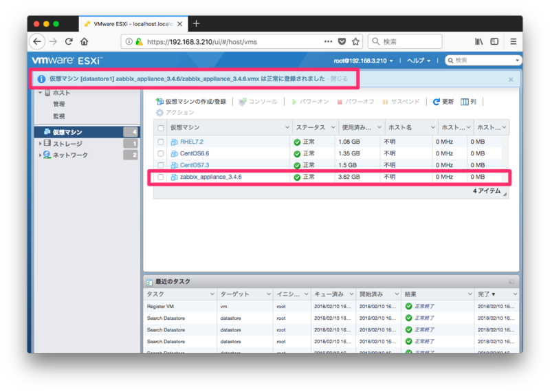Screen dimensions: 550x392
Task: Open ホスト名 column header dropdown
Action: pyautogui.click(x=433, y=127)
